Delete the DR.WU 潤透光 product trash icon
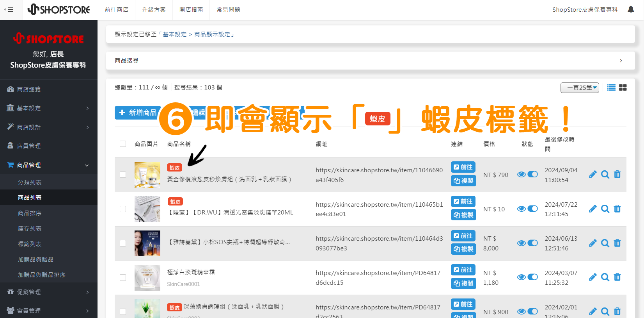This screenshot has width=644, height=318. point(617,209)
